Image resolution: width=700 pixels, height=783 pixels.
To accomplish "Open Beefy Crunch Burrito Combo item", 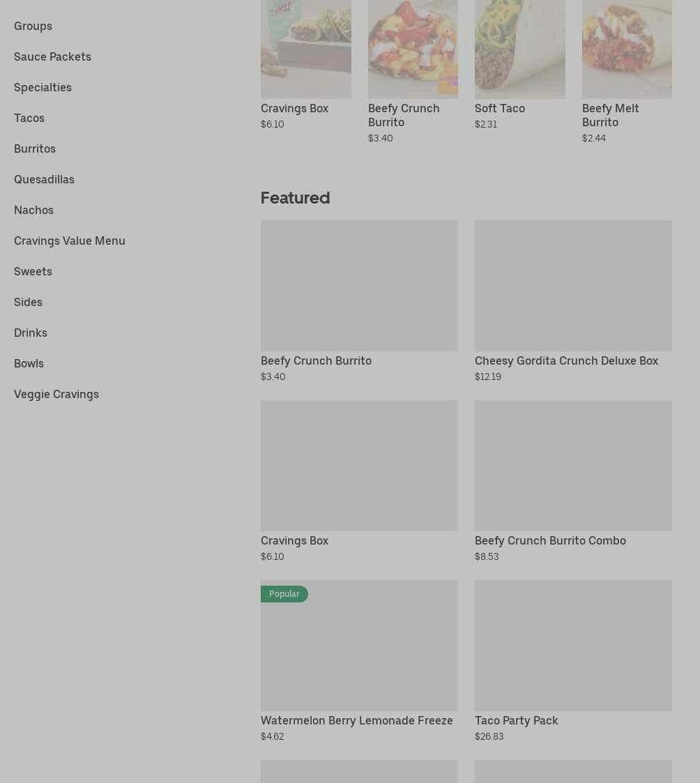I will coord(573,481).
